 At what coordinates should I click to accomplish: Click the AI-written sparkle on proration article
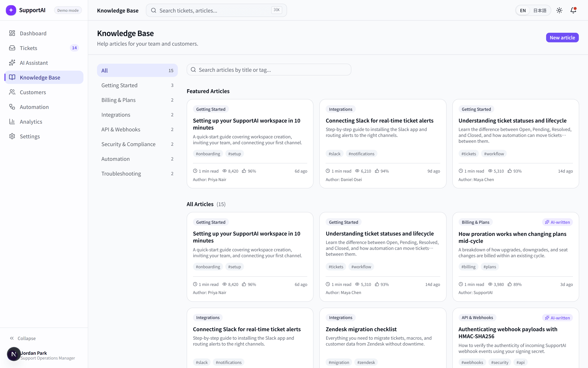point(547,222)
